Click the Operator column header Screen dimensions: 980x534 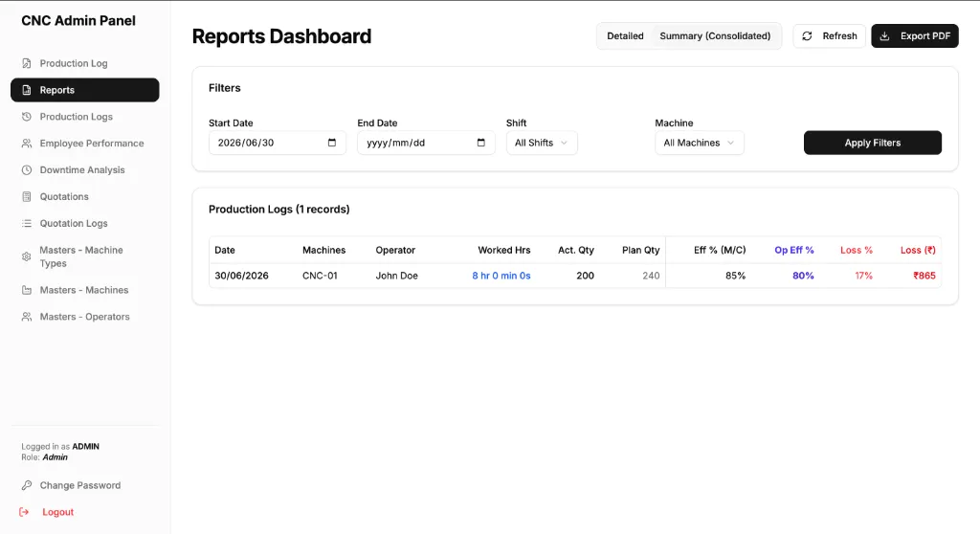pos(395,250)
